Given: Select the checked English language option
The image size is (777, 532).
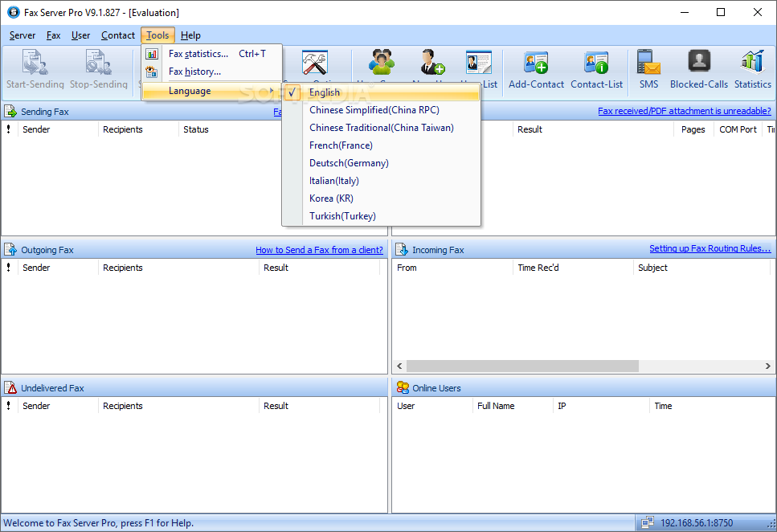Looking at the screenshot, I should (381, 92).
